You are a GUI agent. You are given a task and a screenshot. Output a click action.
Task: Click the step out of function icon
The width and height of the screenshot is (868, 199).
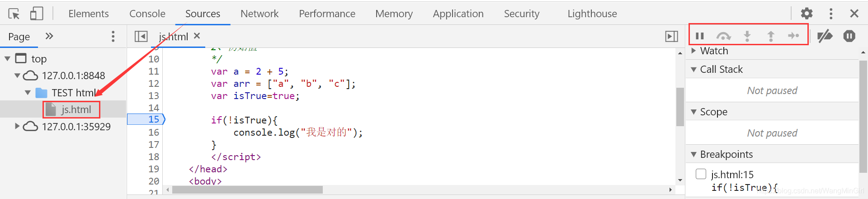click(771, 36)
